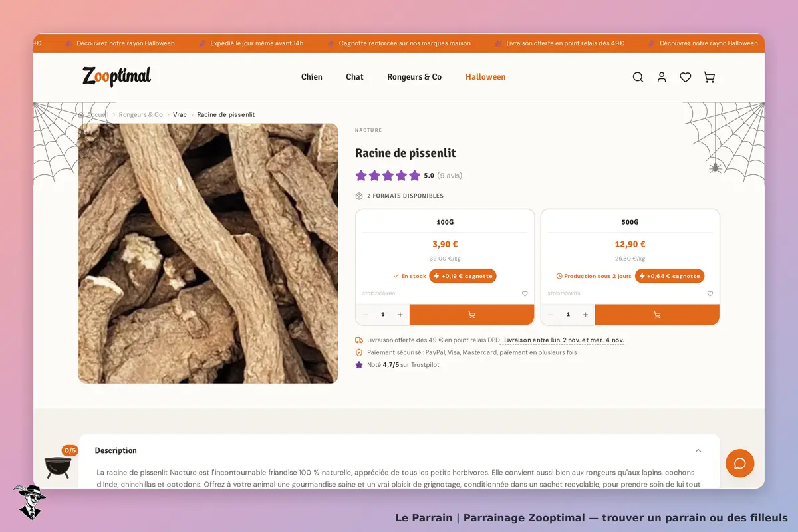Click the Trustpilot star icon
The image size is (798, 532).
[359, 364]
